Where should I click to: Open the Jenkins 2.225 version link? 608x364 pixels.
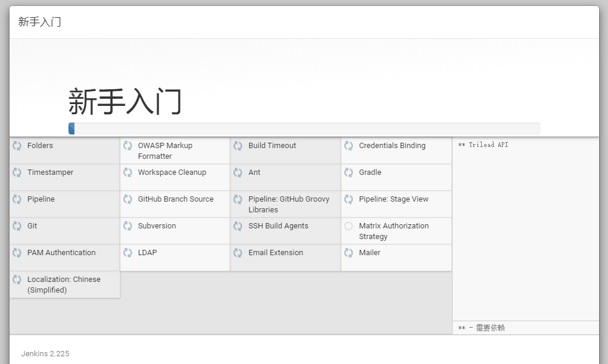45,353
